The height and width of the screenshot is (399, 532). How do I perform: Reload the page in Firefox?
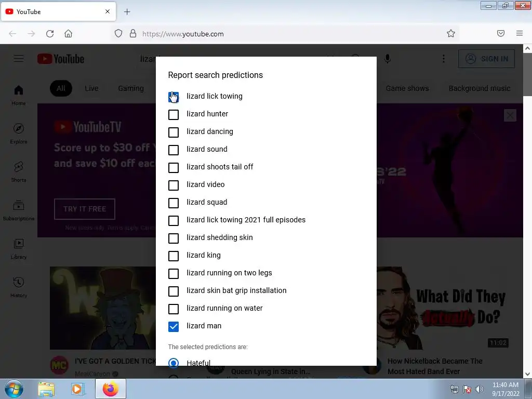point(50,34)
